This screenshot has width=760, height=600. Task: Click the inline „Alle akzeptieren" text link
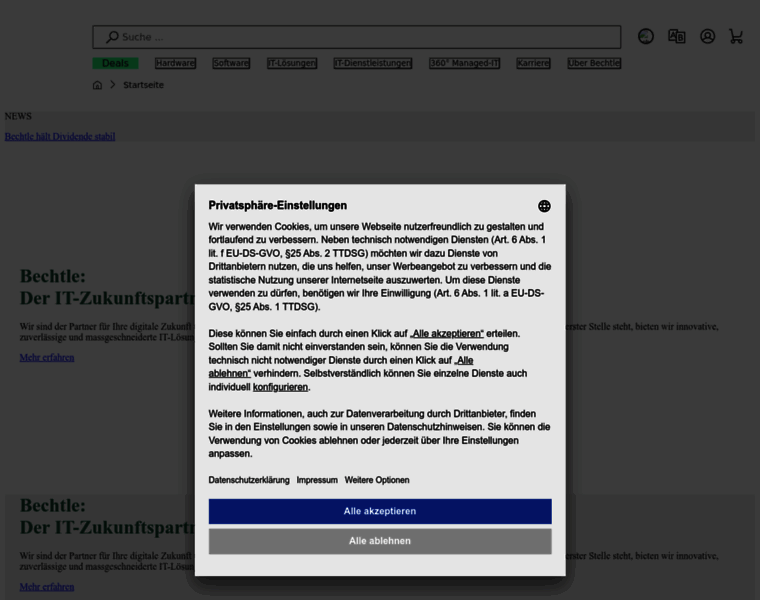[447, 333]
